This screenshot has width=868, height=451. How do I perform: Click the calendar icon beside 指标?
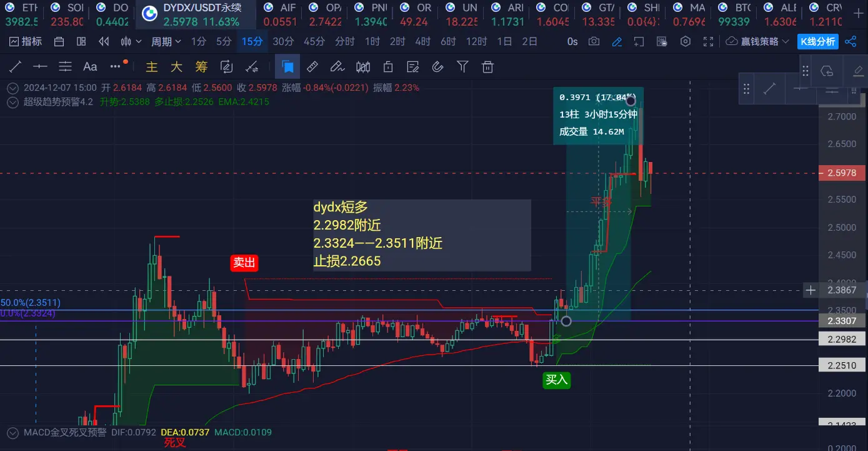[x=59, y=42]
